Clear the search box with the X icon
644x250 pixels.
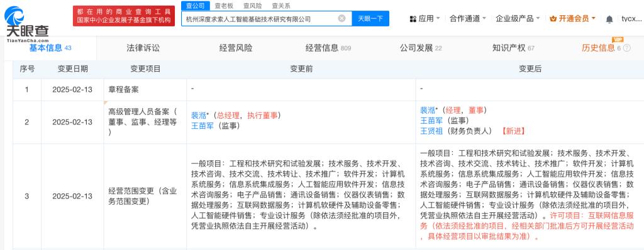(341, 18)
